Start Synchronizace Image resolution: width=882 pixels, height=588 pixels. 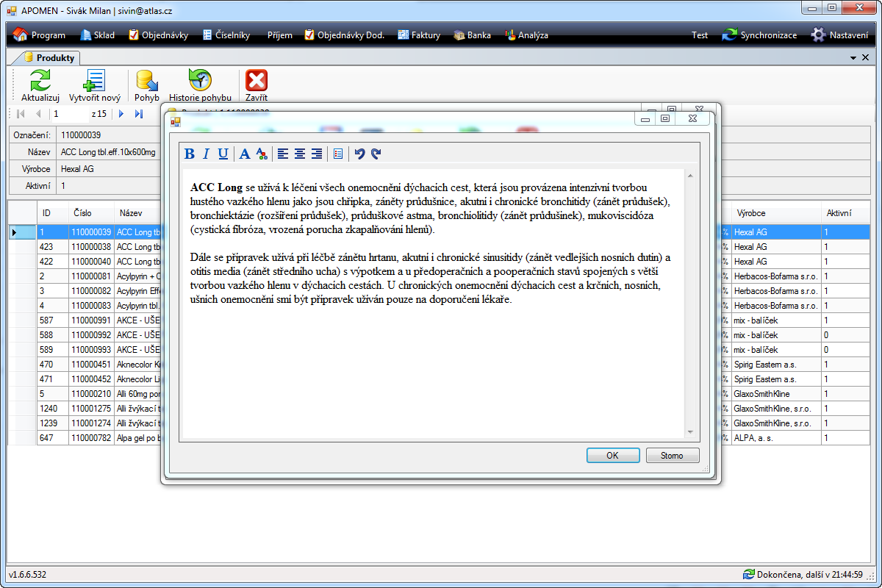(759, 35)
